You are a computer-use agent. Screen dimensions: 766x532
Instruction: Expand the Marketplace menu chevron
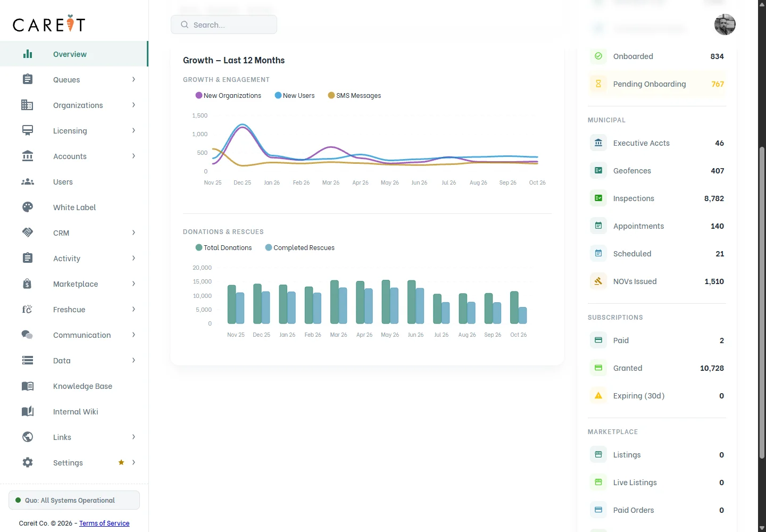tap(134, 284)
